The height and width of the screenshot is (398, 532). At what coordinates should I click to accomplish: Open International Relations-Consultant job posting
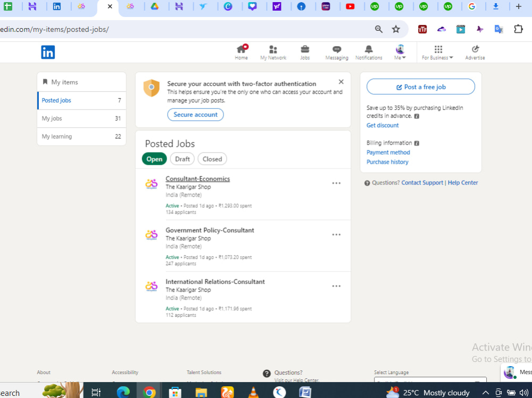(215, 282)
